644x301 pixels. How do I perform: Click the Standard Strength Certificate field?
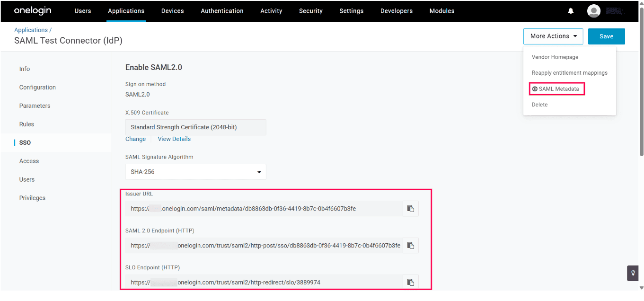[x=195, y=127]
